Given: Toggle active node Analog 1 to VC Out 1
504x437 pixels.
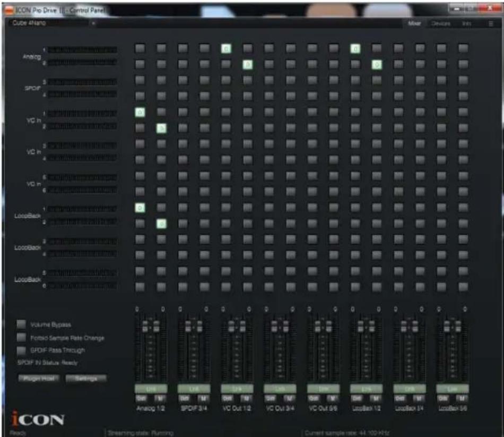Looking at the screenshot, I should [226, 49].
